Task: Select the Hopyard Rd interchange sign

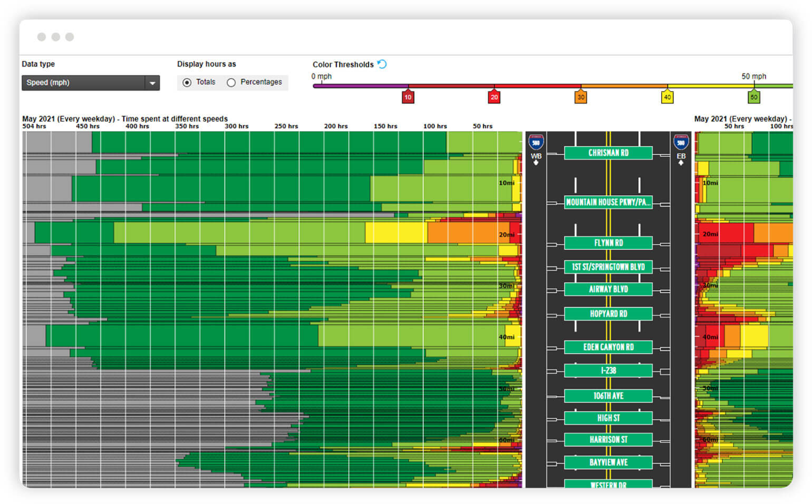Action: (x=608, y=314)
